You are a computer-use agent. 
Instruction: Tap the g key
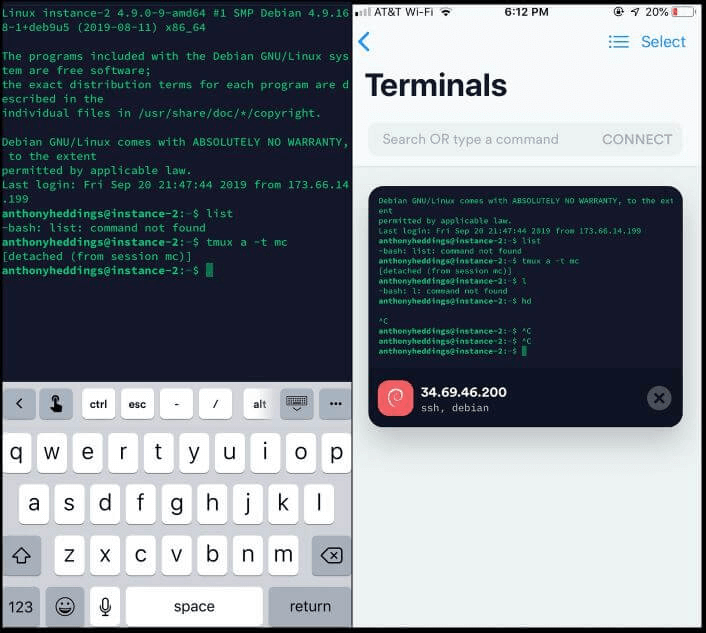pos(176,504)
